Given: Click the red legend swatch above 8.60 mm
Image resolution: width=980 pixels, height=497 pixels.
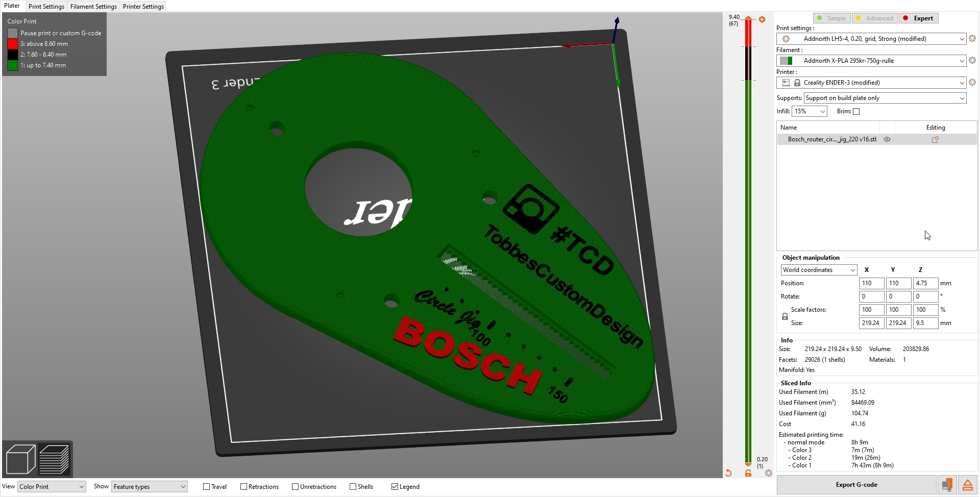Looking at the screenshot, I should pyautogui.click(x=13, y=44).
